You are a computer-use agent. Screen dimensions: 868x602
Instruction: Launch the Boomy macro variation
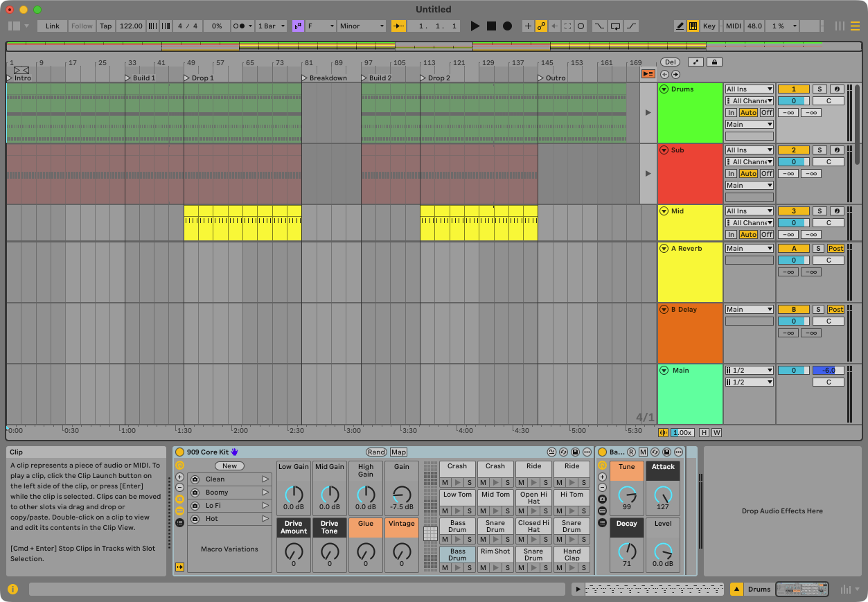265,493
